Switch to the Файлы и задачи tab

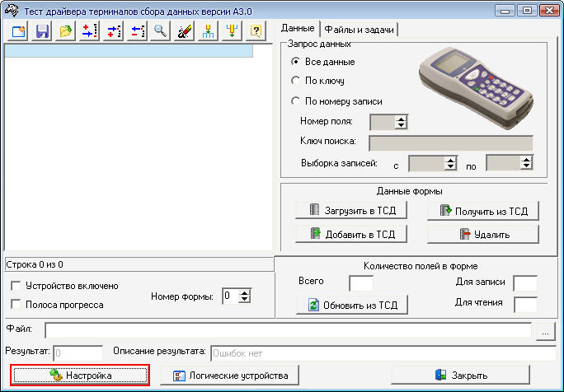(x=360, y=30)
